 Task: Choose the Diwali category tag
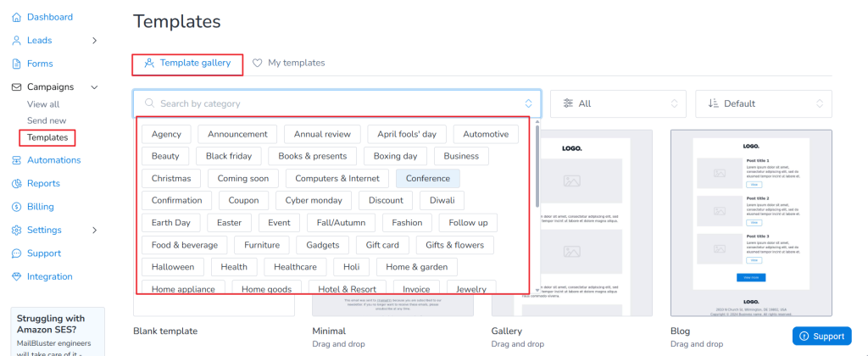(x=442, y=200)
